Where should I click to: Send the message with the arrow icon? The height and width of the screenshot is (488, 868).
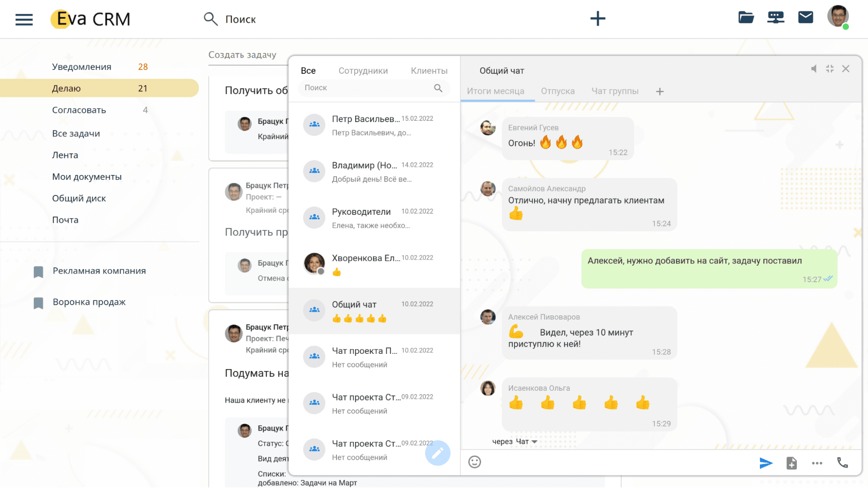click(x=766, y=463)
